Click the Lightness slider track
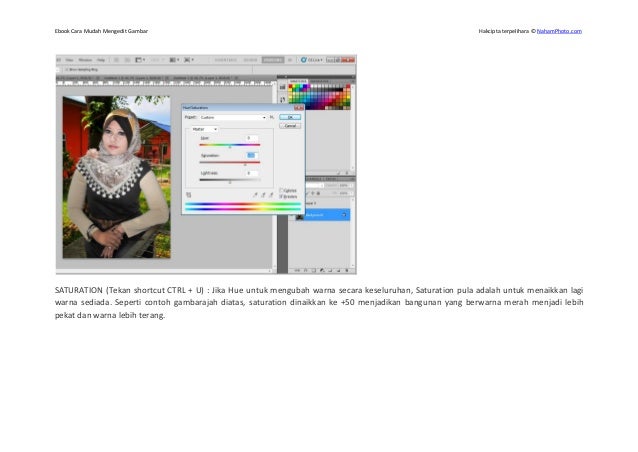Image resolution: width=638 pixels, height=452 pixels. (x=229, y=180)
